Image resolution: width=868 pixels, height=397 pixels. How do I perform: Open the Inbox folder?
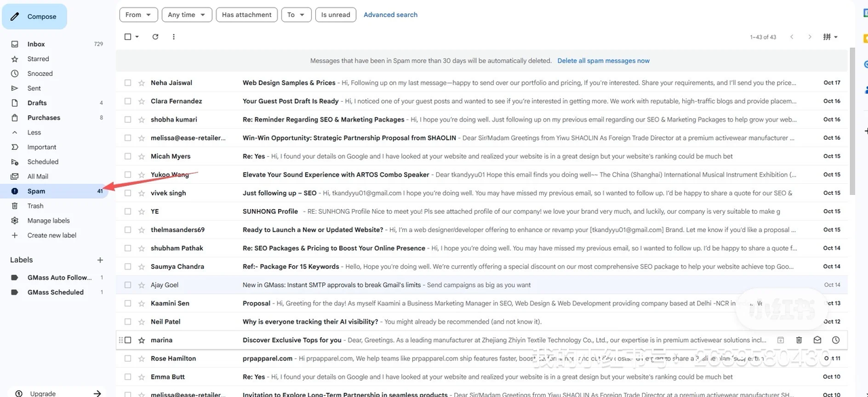point(36,44)
